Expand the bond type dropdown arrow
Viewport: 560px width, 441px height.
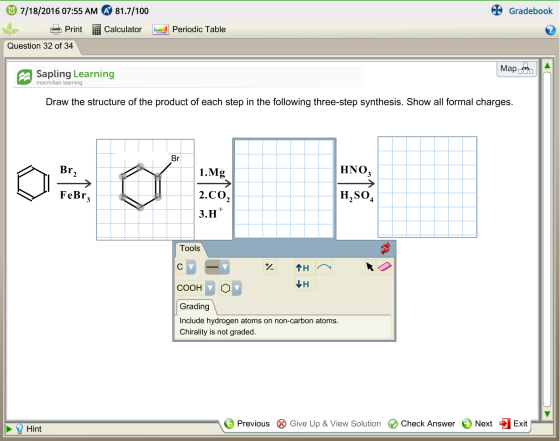click(x=225, y=267)
